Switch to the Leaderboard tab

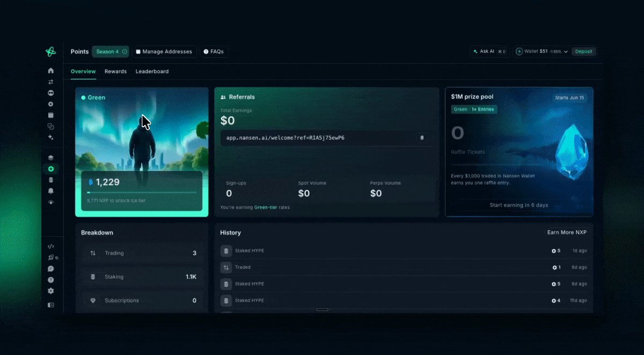(x=152, y=71)
